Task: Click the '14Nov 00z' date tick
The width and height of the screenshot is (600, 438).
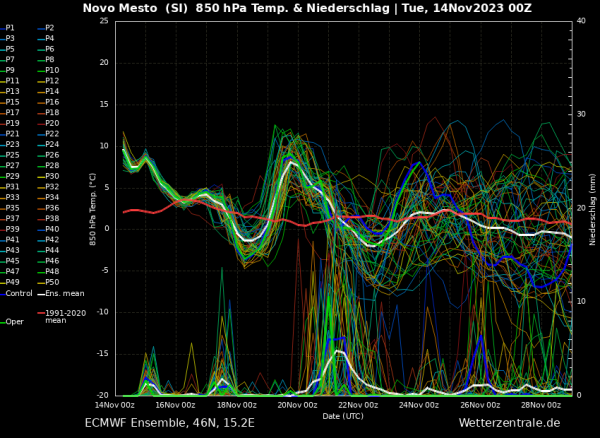Action: click(x=116, y=405)
